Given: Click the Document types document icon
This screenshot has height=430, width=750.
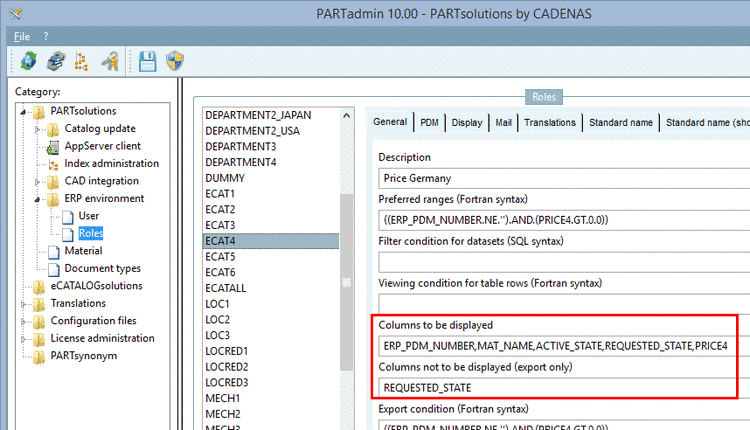Looking at the screenshot, I should pyautogui.click(x=54, y=269).
